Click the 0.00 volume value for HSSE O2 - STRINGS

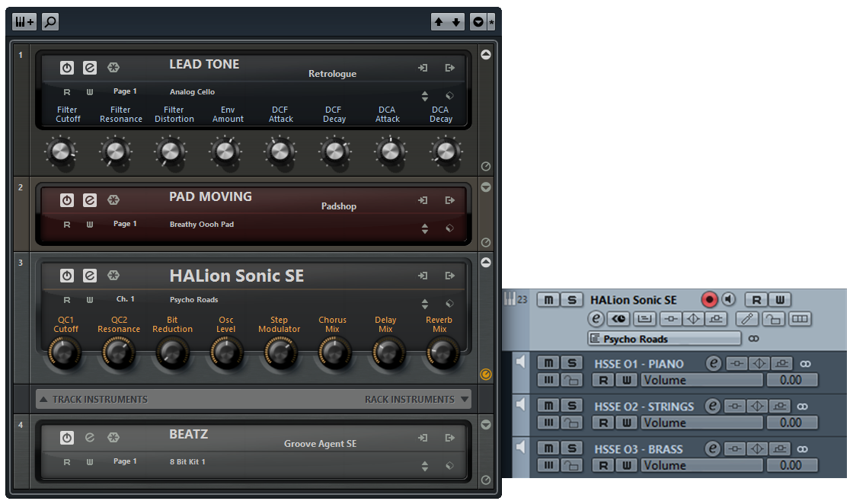[791, 423]
